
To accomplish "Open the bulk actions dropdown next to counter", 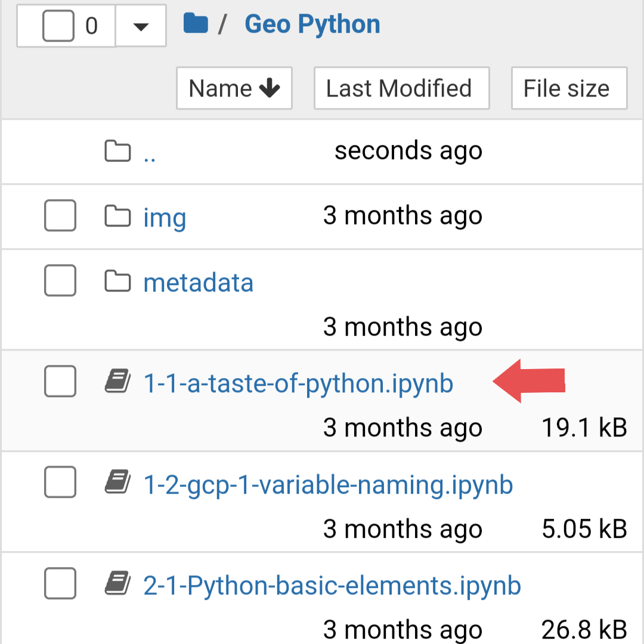I will coord(141,25).
